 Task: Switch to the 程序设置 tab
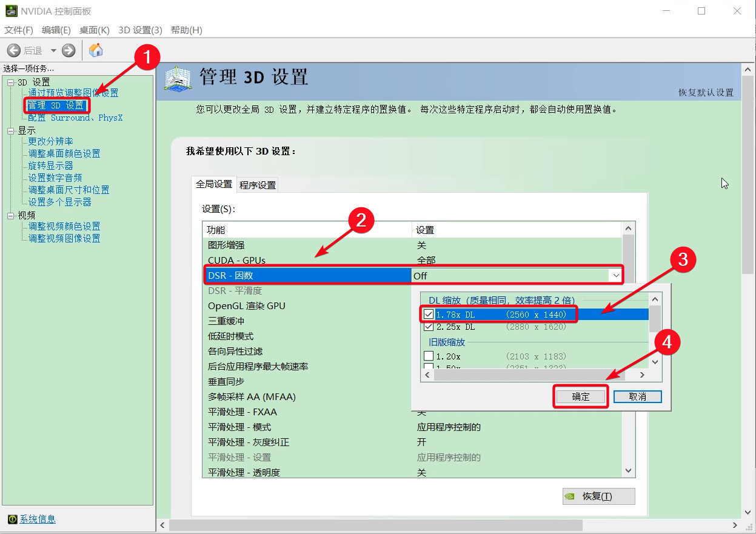(258, 185)
